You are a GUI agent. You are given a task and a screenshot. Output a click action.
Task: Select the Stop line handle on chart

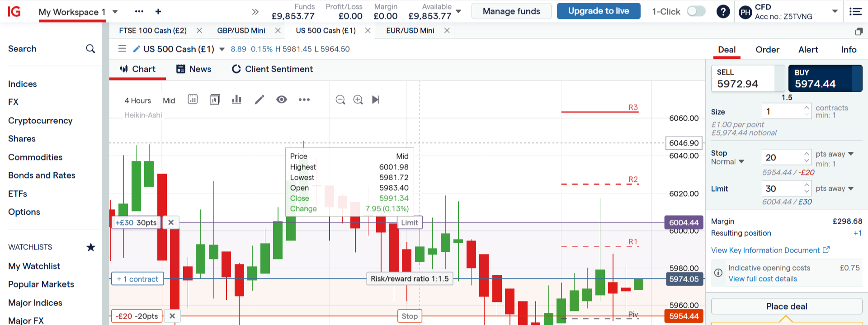(x=410, y=316)
